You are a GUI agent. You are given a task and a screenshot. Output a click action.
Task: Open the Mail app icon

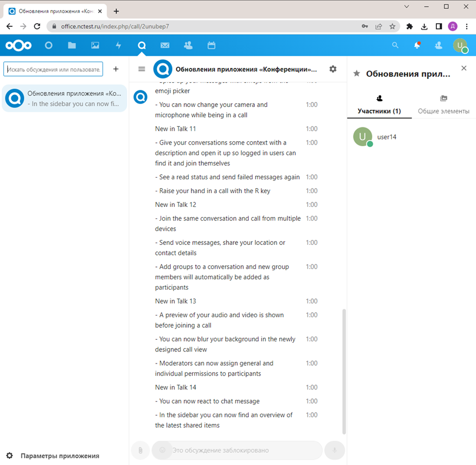165,46
